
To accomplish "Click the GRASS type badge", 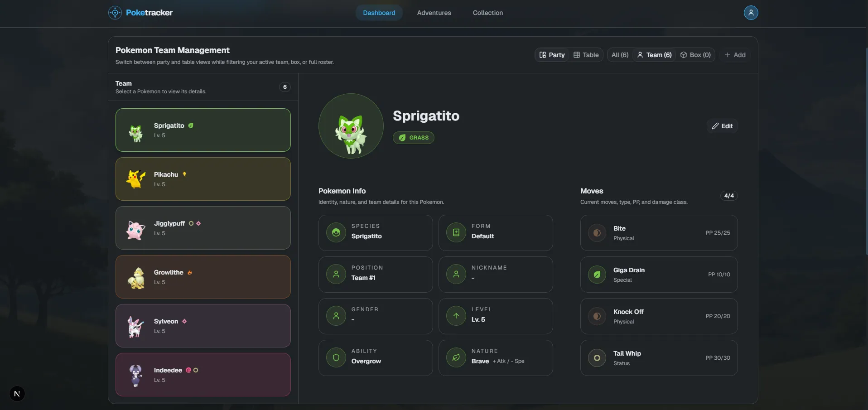I will pyautogui.click(x=414, y=138).
